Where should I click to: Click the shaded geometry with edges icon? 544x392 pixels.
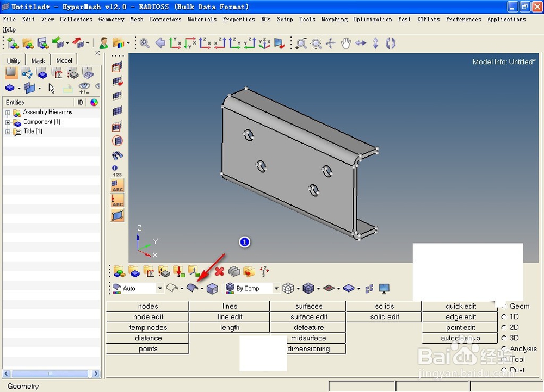point(192,288)
